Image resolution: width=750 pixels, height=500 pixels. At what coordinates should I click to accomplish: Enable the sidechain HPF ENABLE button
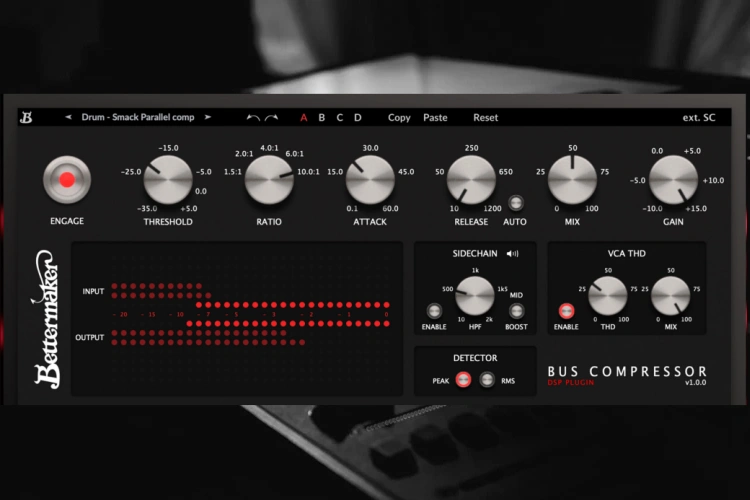click(x=434, y=311)
